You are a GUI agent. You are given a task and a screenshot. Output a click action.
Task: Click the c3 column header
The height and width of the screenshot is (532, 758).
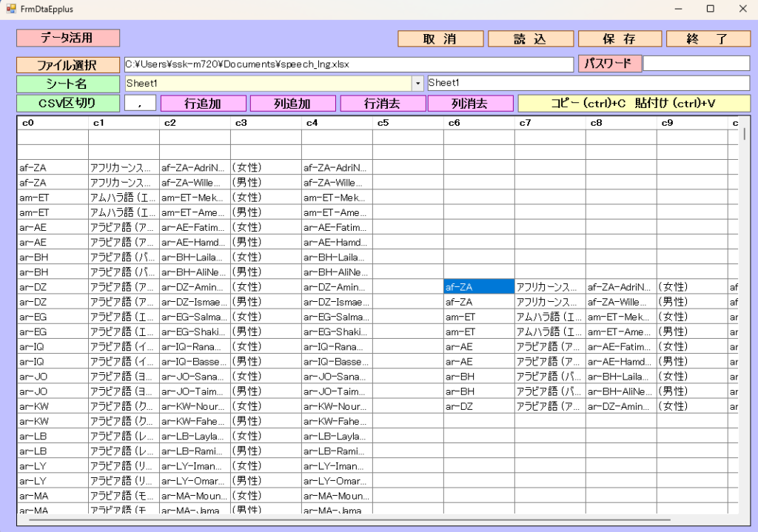pyautogui.click(x=265, y=123)
